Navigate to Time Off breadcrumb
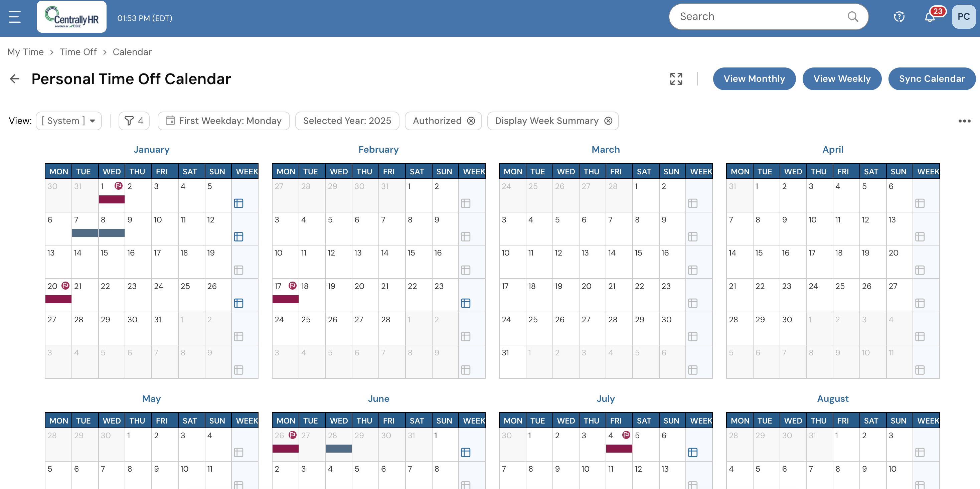Image resolution: width=980 pixels, height=489 pixels. [78, 52]
